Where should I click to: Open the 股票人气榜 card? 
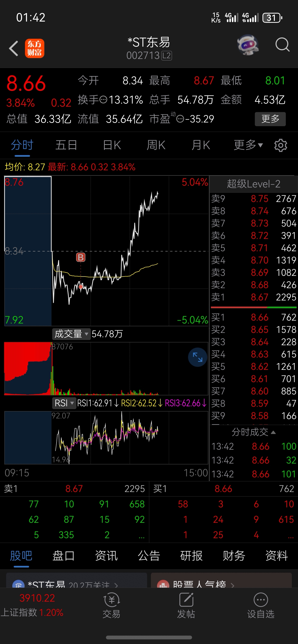pos(221,581)
